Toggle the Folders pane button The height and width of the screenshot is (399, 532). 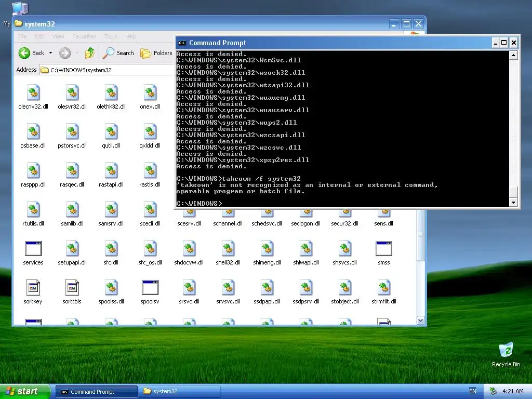coord(156,53)
